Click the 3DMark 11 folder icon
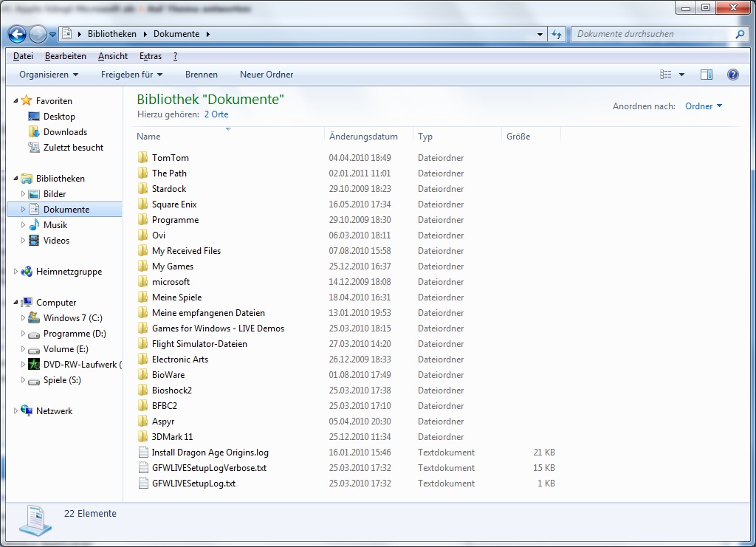Screen dimensions: 756x547 142,436
